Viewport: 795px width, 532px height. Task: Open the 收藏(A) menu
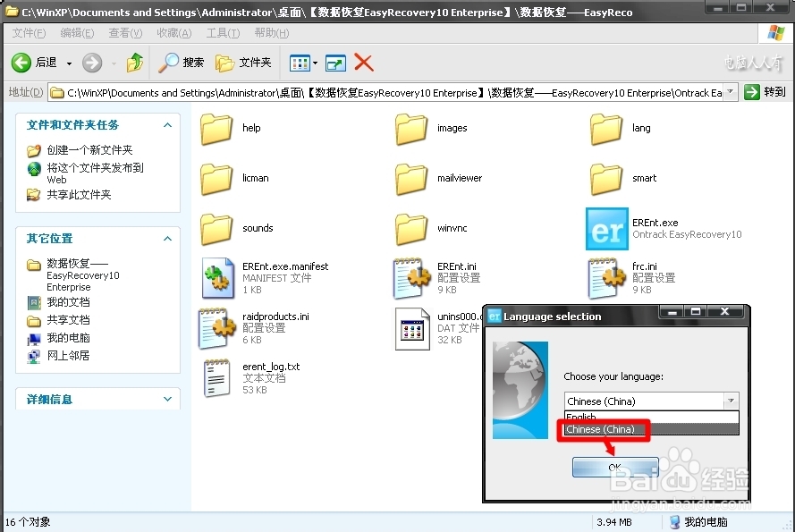pyautogui.click(x=173, y=33)
